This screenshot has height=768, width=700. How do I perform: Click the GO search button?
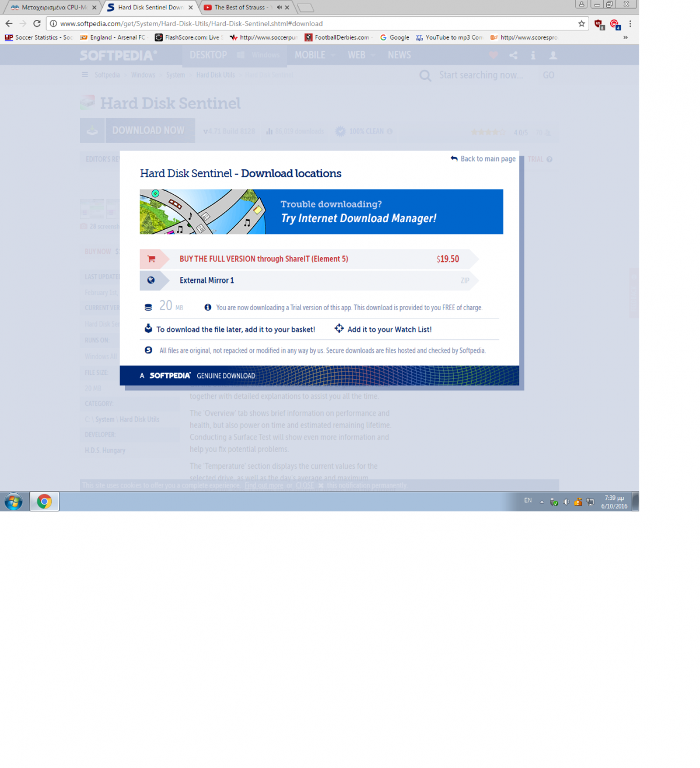click(548, 75)
